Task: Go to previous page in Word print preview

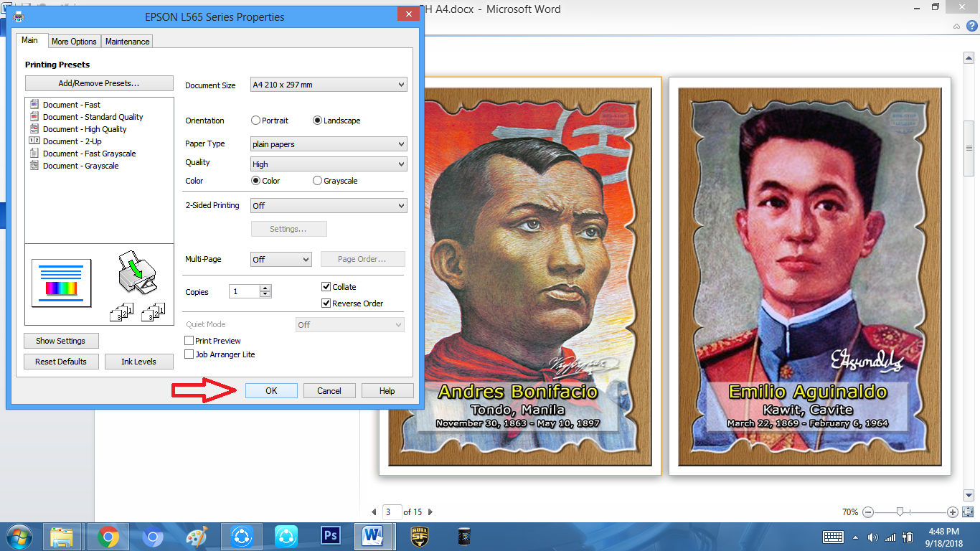Action: pyautogui.click(x=374, y=512)
